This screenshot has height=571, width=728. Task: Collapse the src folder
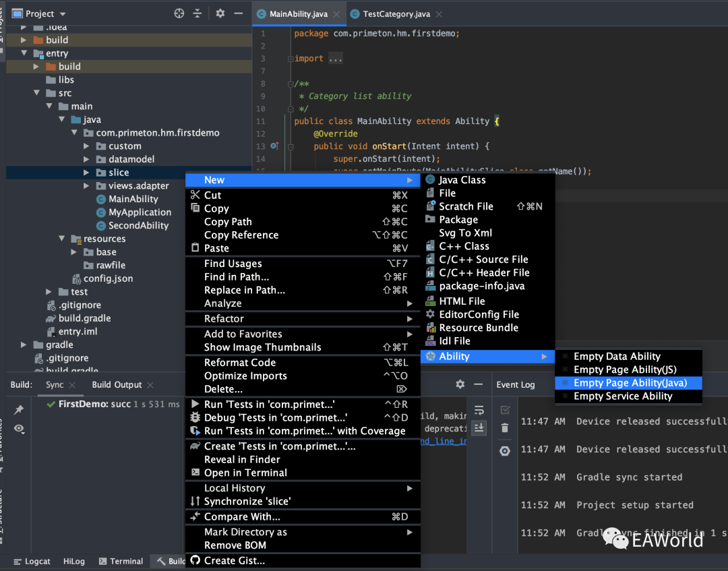(36, 93)
